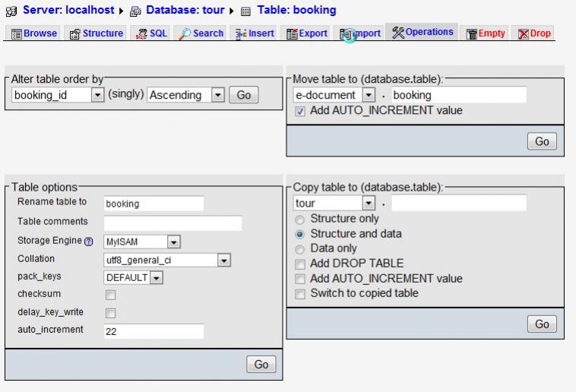576x392 pixels.
Task: Click Go in the Move table section
Action: click(542, 141)
